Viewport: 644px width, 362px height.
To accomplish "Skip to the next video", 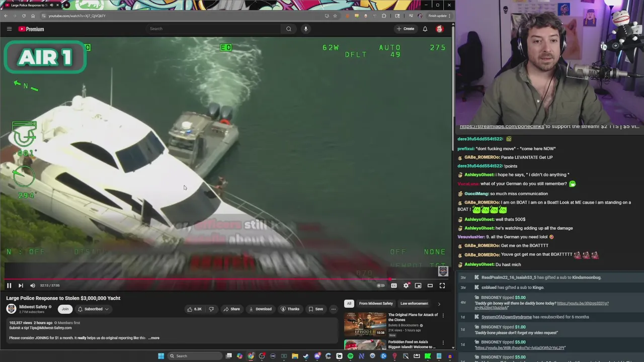I will click(x=21, y=286).
